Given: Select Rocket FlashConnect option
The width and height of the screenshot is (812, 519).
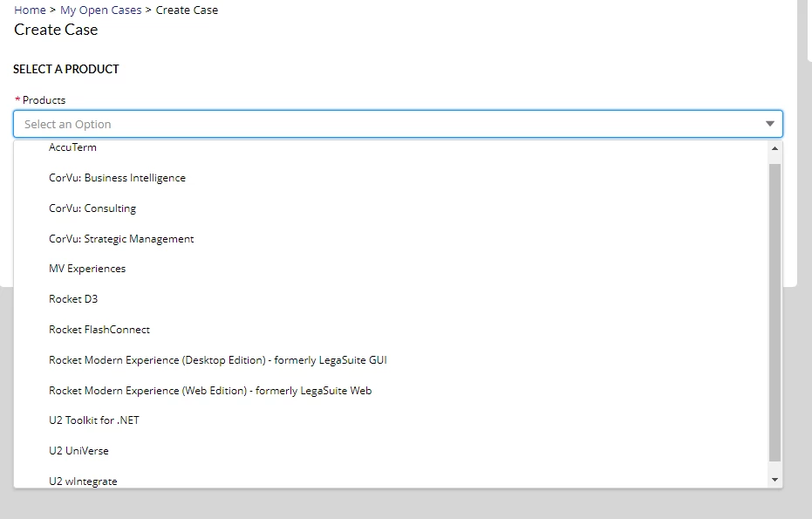Looking at the screenshot, I should 391,330.
